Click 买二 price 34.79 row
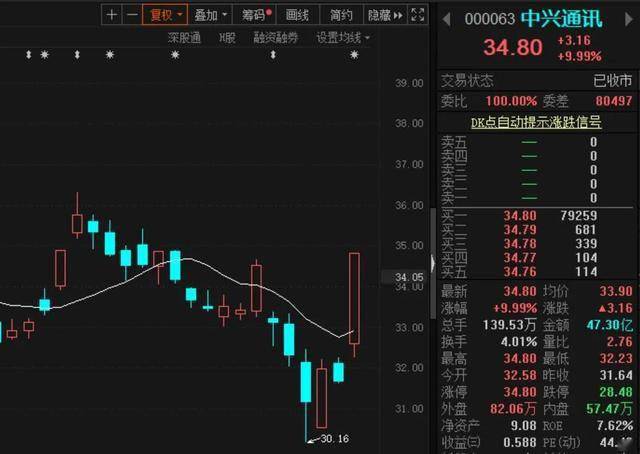This screenshot has width=640, height=454. click(x=537, y=230)
